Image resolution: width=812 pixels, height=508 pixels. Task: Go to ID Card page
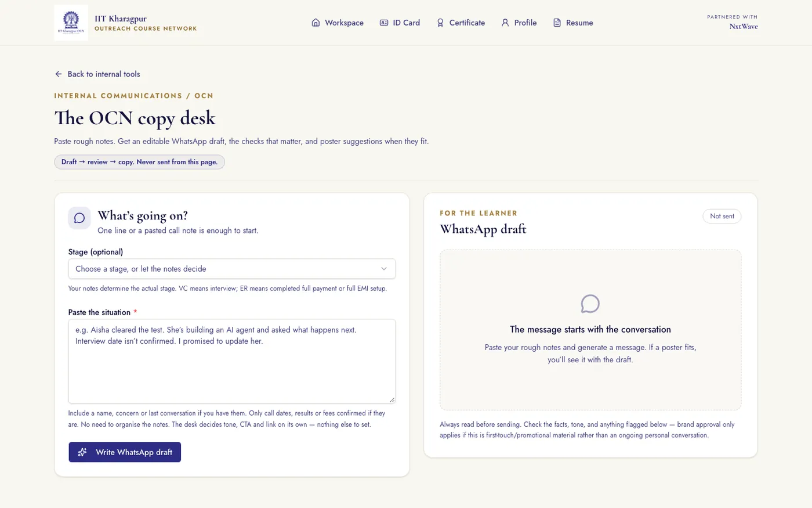point(400,23)
